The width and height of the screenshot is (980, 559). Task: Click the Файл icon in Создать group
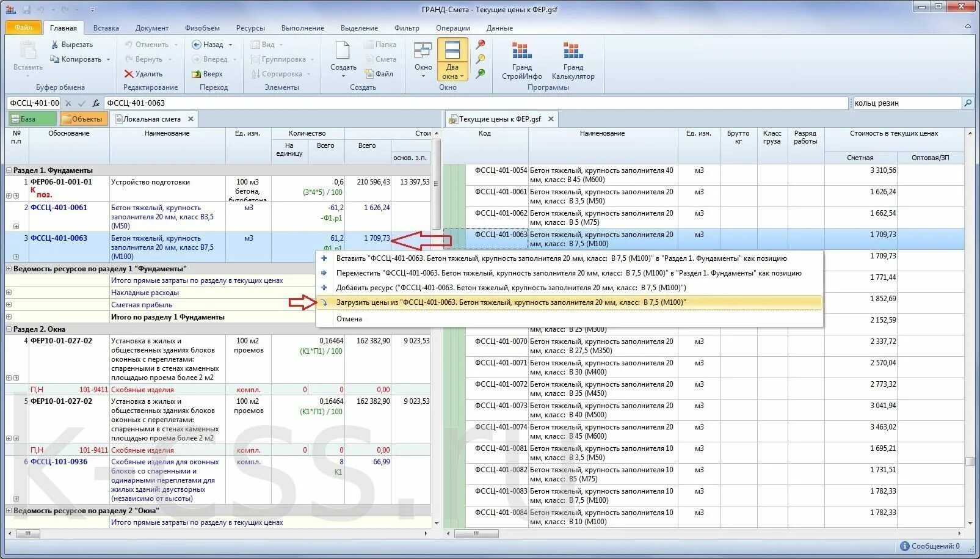point(369,74)
